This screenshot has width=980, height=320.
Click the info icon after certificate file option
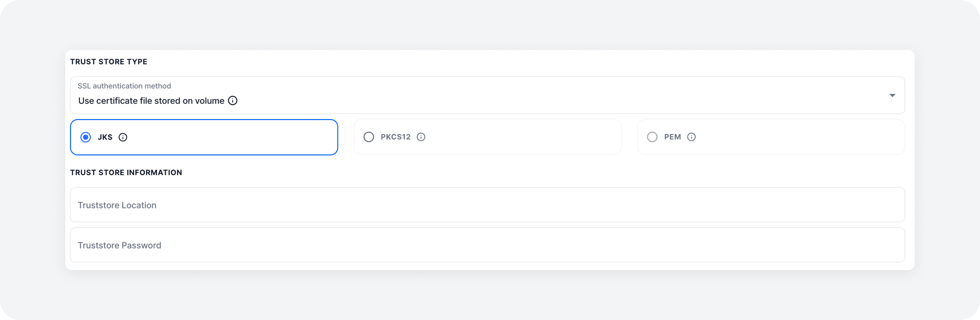pos(233,100)
